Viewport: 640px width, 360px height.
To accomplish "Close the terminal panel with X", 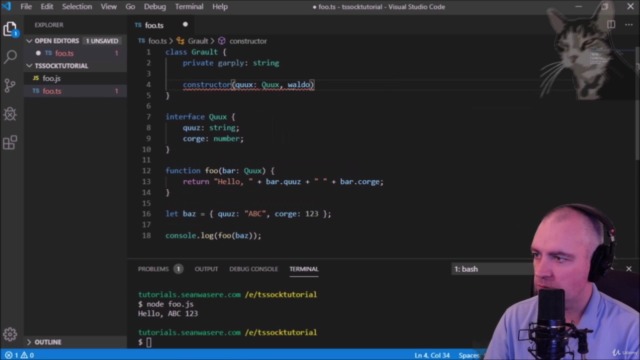I will click(x=629, y=269).
